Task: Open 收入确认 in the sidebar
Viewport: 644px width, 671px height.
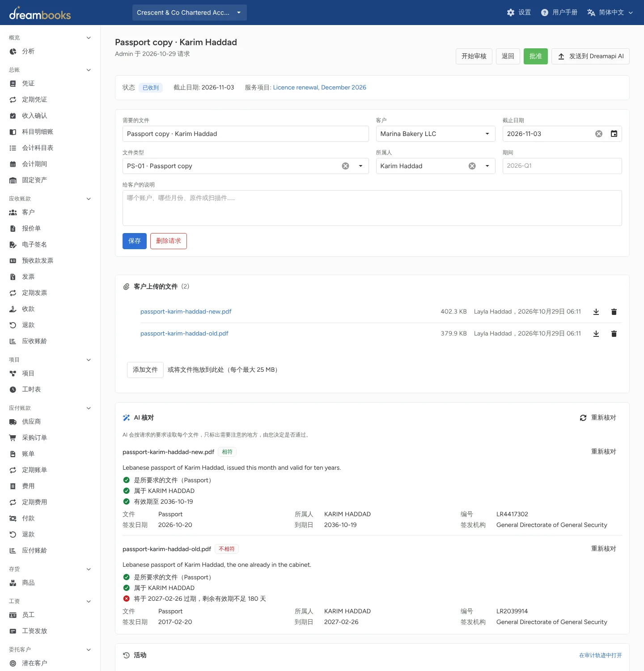Action: click(x=50, y=116)
